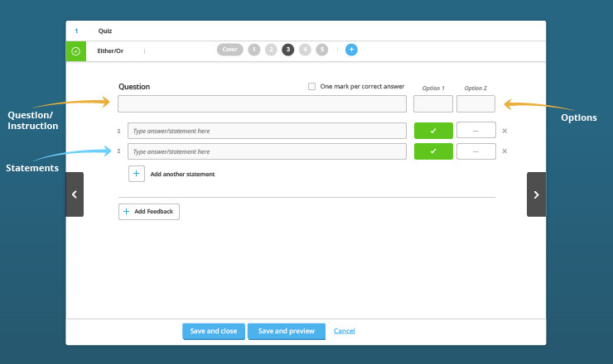This screenshot has height=364, width=613.
Task: Focus the Option 1 label input
Action: click(433, 104)
